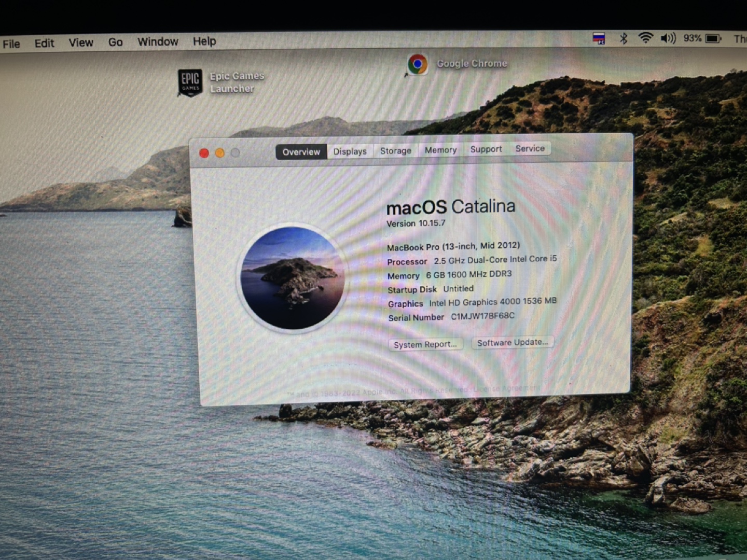This screenshot has width=747, height=560.
Task: Switch to the Overview tab
Action: [x=301, y=152]
